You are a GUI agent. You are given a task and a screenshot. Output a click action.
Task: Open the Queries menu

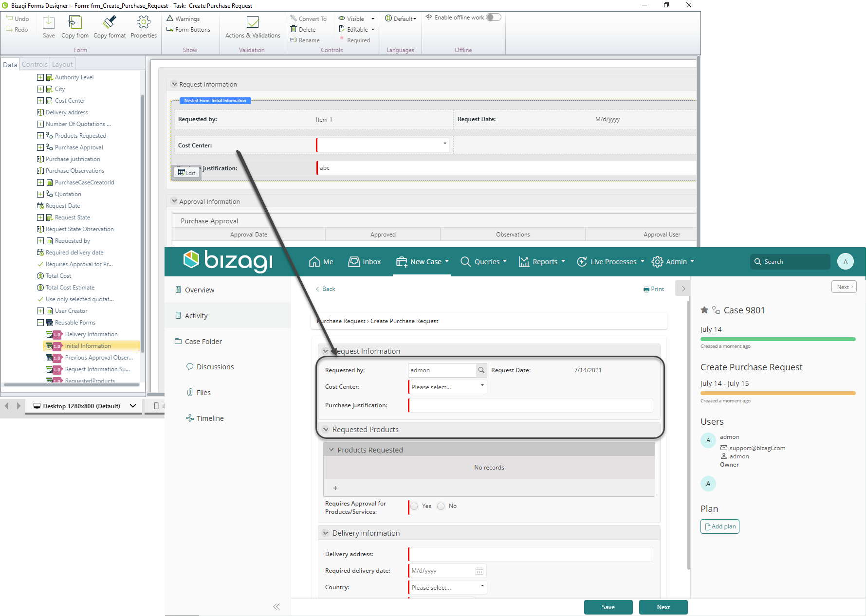pyautogui.click(x=484, y=262)
